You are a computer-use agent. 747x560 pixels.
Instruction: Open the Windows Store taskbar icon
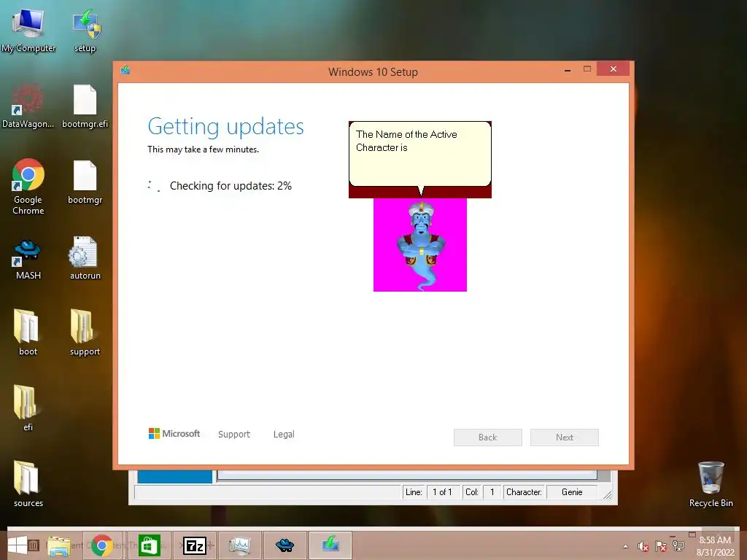(x=149, y=545)
